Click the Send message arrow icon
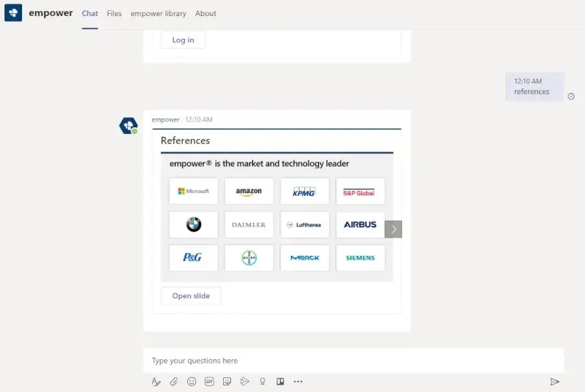 tap(554, 382)
